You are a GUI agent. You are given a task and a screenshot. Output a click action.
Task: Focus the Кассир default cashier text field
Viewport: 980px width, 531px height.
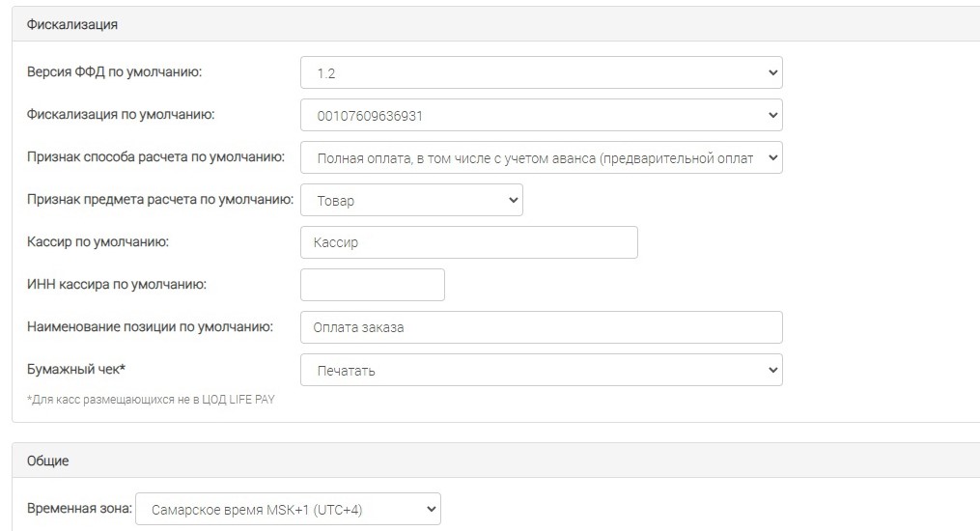pos(468,242)
